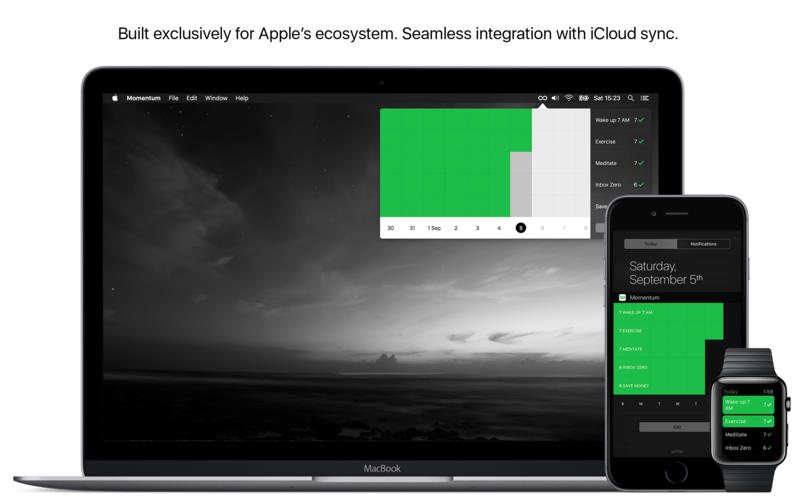Open the Momentum app menu
The height and width of the screenshot is (500, 800).
[143, 98]
